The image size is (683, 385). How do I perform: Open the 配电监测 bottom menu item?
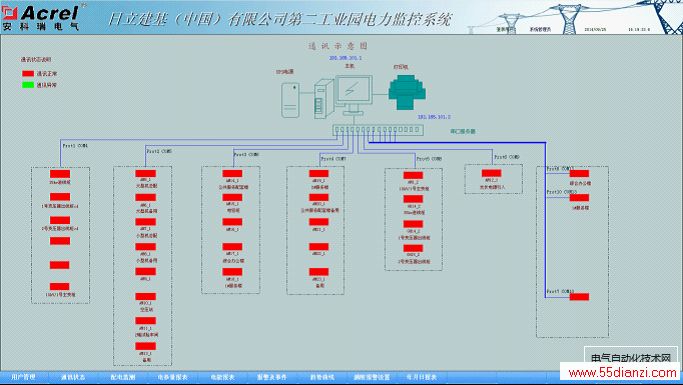pyautogui.click(x=123, y=377)
